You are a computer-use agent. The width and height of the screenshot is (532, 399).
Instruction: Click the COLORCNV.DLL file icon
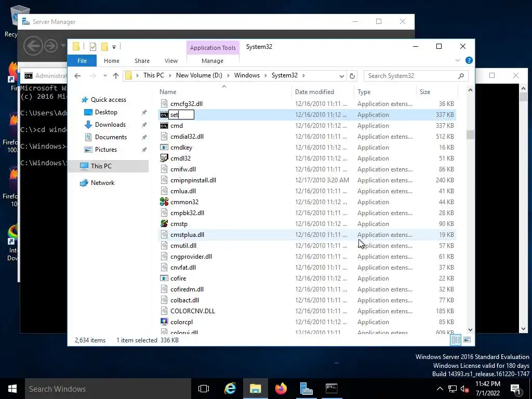(x=164, y=311)
